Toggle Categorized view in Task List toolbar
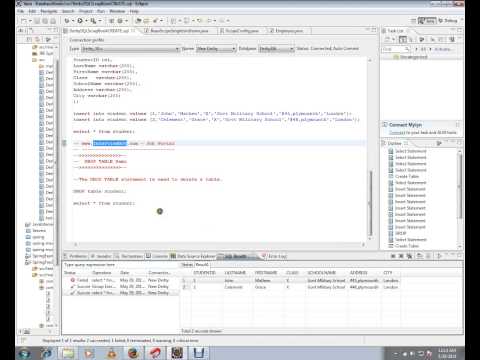Viewport: 480px width, 360px height. (x=403, y=40)
